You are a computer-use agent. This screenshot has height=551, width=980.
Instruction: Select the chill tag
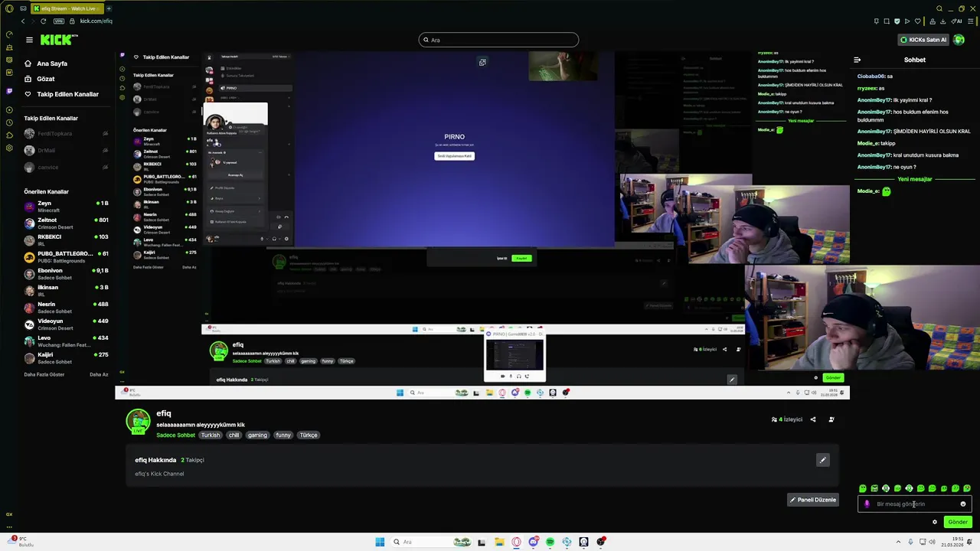234,435
